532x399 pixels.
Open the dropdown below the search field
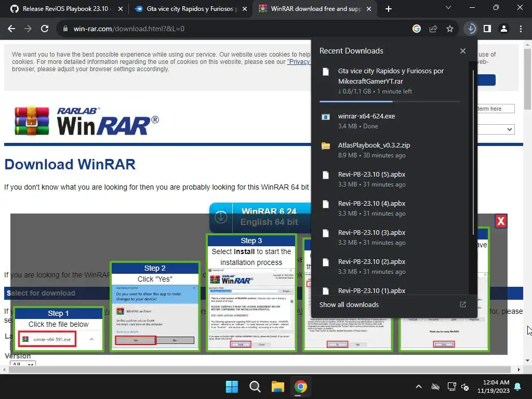[496, 129]
